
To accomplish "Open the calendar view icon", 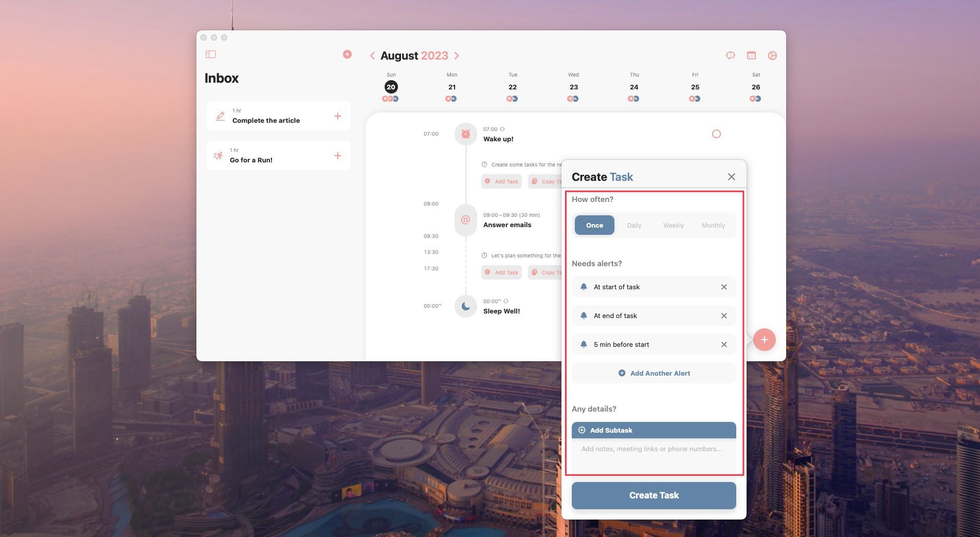I will pyautogui.click(x=751, y=55).
